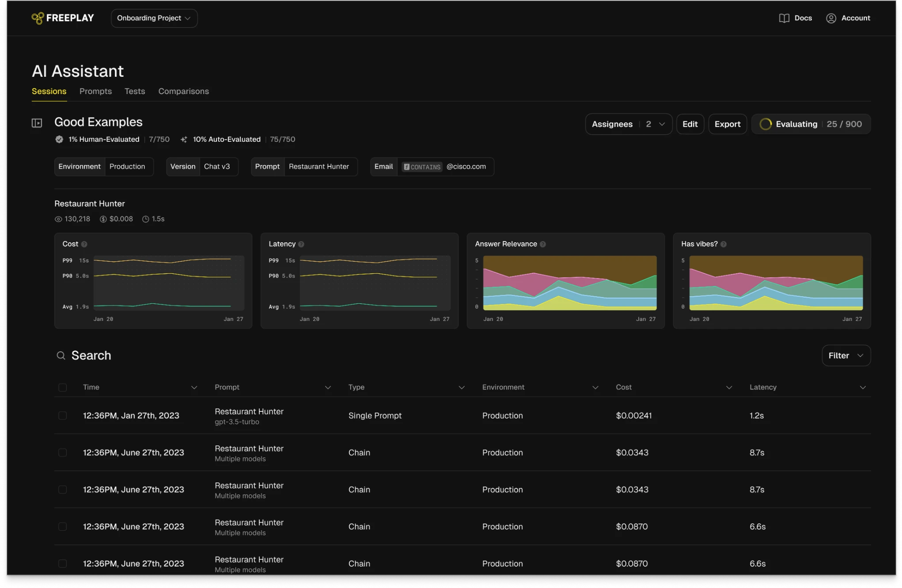Open the Cost column header chevron
Screen dimensions: 902x588
(x=729, y=388)
